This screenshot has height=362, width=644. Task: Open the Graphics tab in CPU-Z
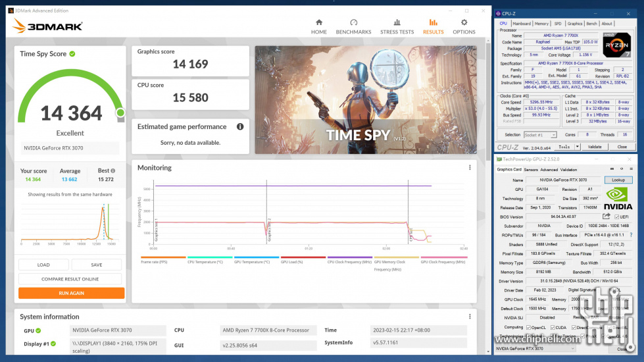pos(574,24)
